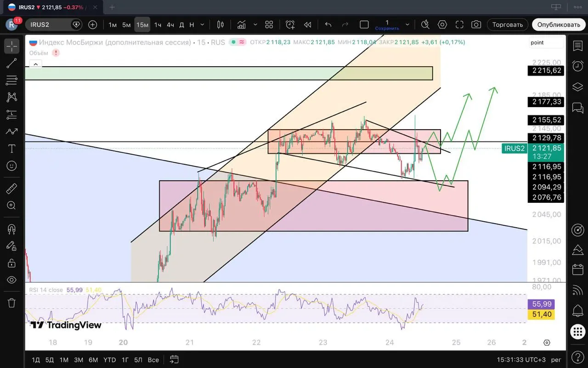Open the time axis settings hexagon

pos(547,343)
